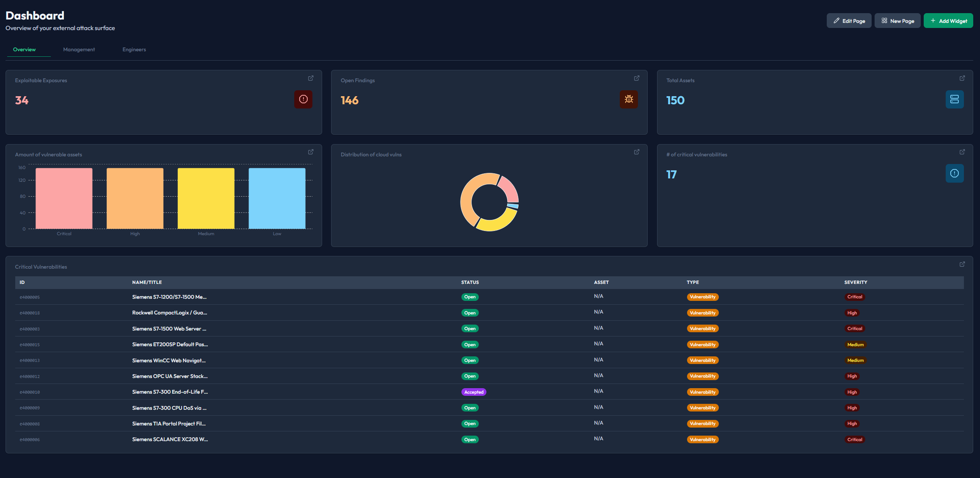This screenshot has height=478, width=980.
Task: Open external link on Critical Vulnerabilities table
Action: [962, 264]
